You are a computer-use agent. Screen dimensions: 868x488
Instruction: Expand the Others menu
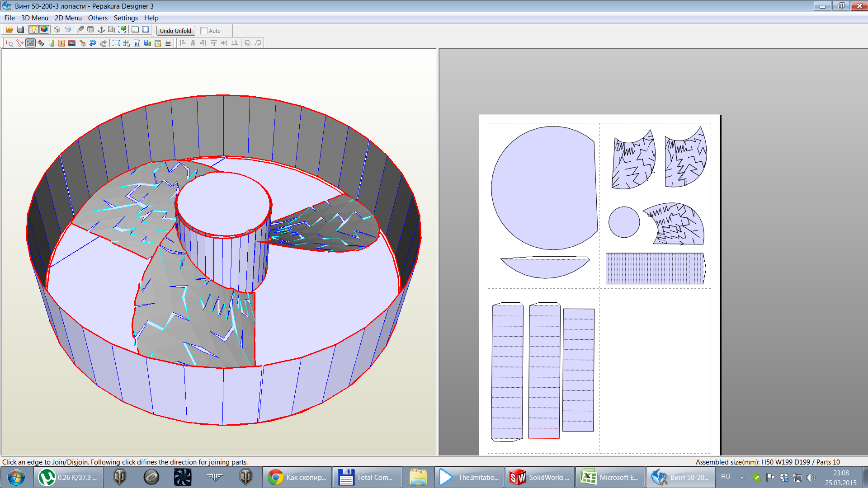pos(98,18)
